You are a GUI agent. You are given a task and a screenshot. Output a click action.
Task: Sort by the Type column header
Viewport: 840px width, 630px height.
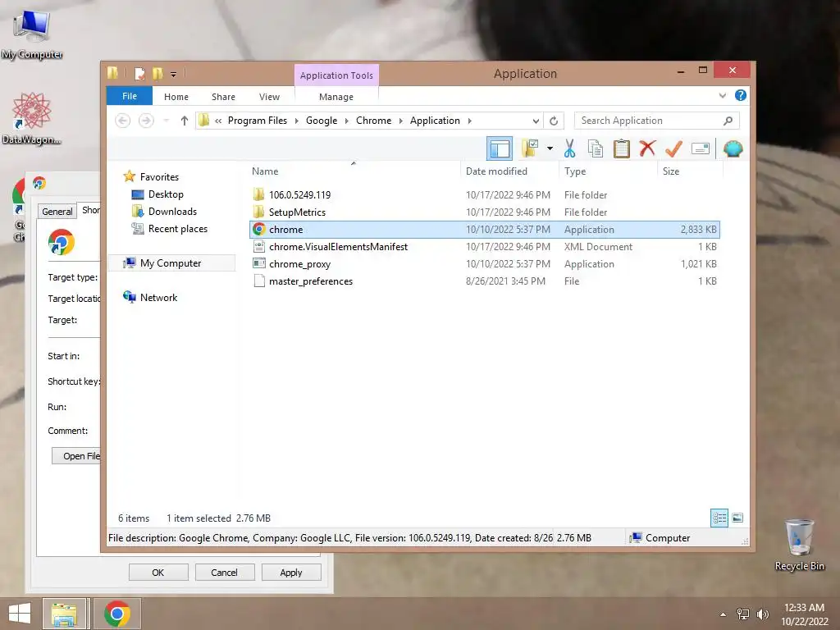(x=608, y=171)
